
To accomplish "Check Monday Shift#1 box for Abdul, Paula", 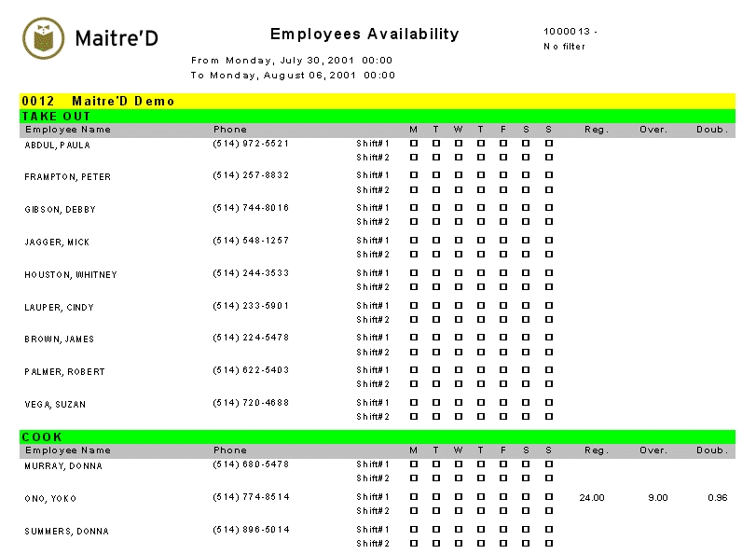I will 413,144.
